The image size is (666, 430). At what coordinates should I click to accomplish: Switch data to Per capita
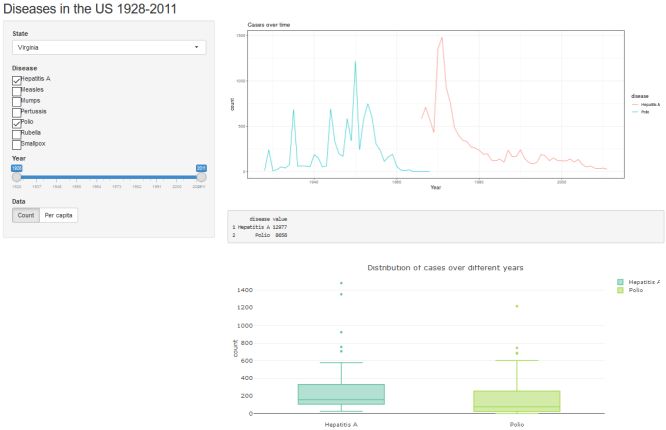(59, 215)
